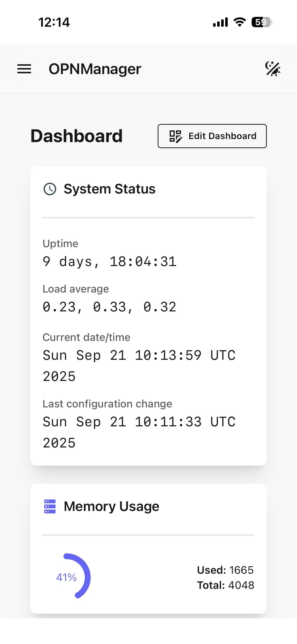Click the System Status card title
Viewport: 297px width, 644px height.
(110, 189)
